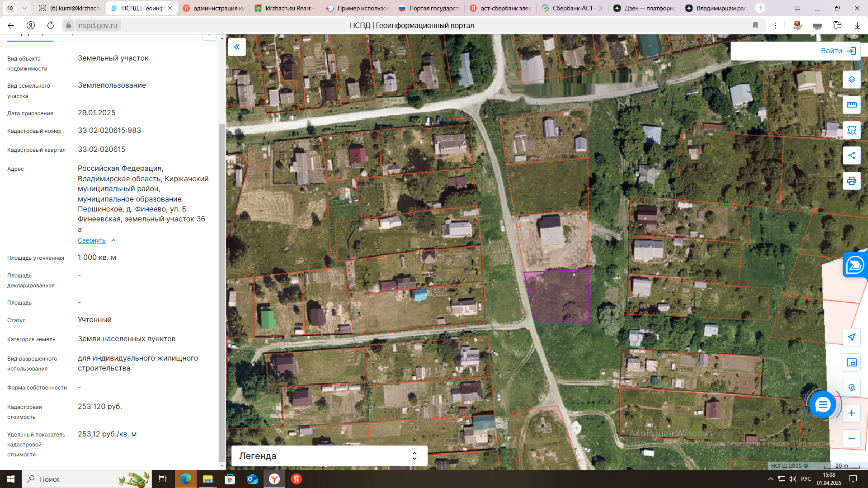Viewport: 868px width, 488px height.
Task: Open the map layers panel
Action: point(851,80)
